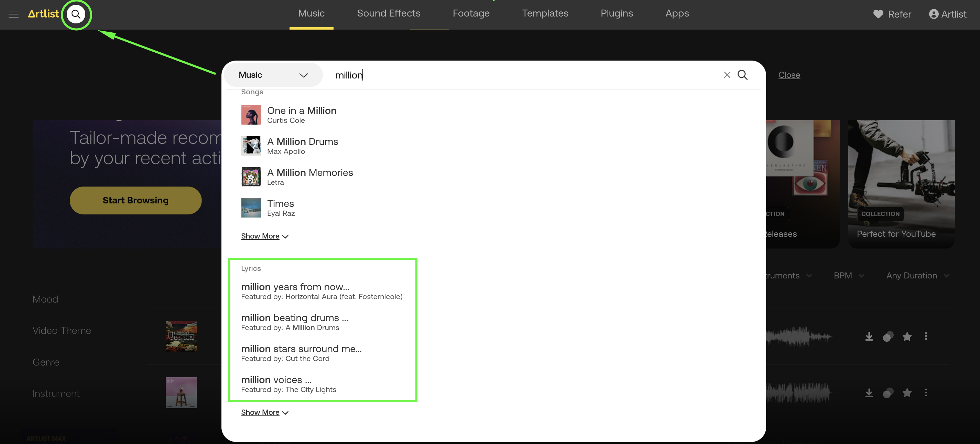Switch to the Music tab
This screenshot has width=980, height=444.
[311, 14]
